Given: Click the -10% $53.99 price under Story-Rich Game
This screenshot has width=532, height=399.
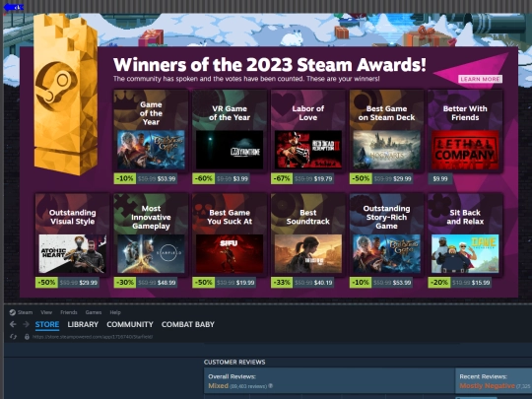Looking at the screenshot, I should (x=381, y=283).
